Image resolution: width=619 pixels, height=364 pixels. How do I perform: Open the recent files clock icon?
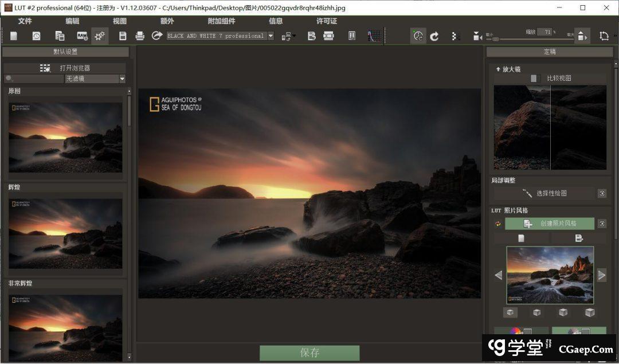click(36, 36)
